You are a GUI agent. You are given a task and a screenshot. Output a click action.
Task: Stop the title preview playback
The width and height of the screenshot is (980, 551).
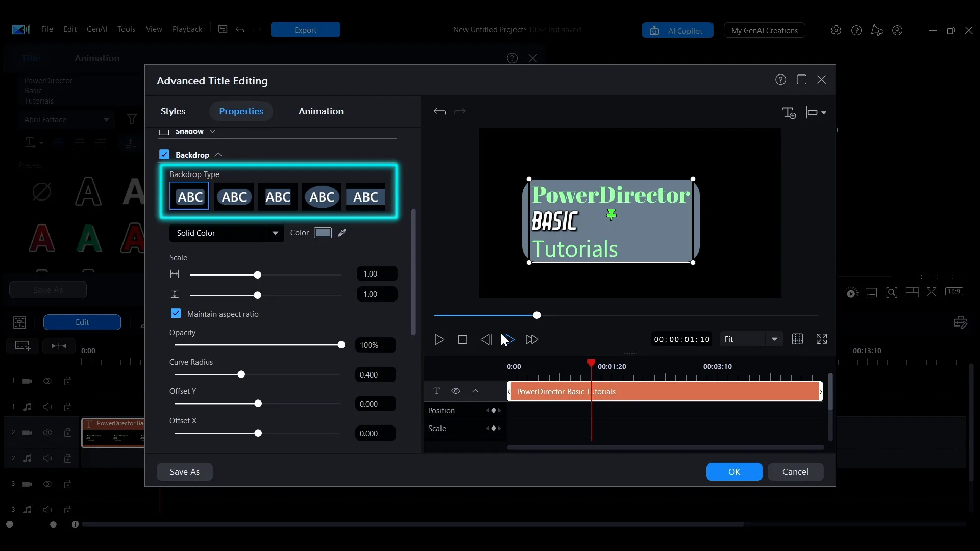click(x=462, y=339)
